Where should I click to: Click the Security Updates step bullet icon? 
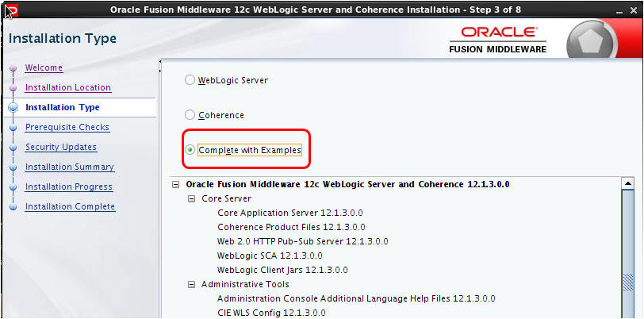pos(13,148)
